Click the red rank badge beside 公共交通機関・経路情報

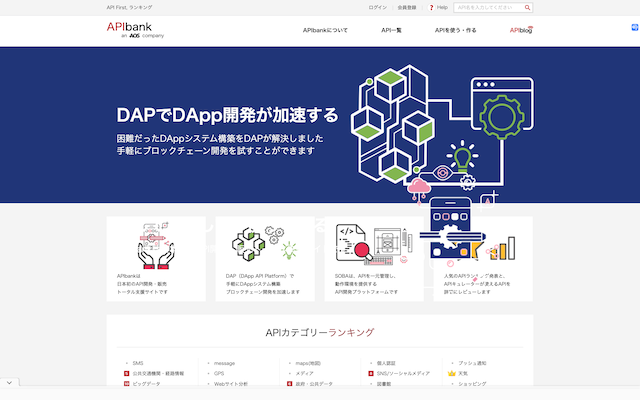point(127,373)
